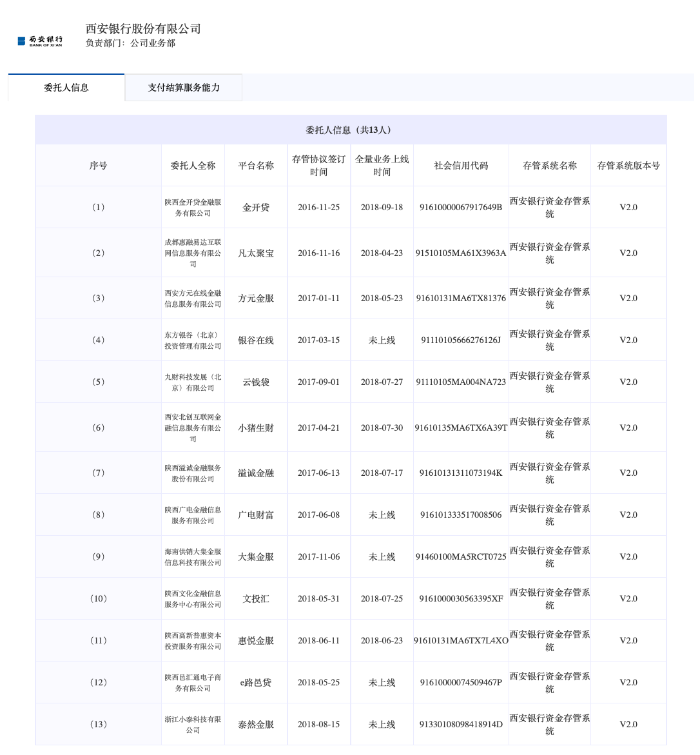This screenshot has height=755, width=700.
Task: Select 九财科技发展（北京）有限公司 cell
Action: tap(193, 382)
